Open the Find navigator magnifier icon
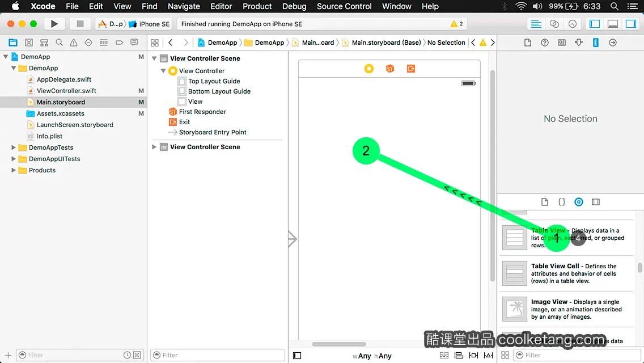 coord(59,43)
